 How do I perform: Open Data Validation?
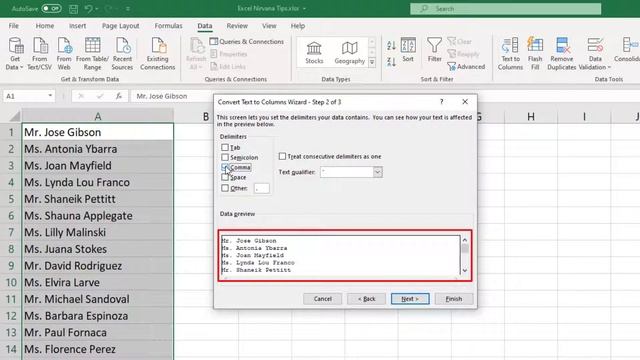point(595,54)
